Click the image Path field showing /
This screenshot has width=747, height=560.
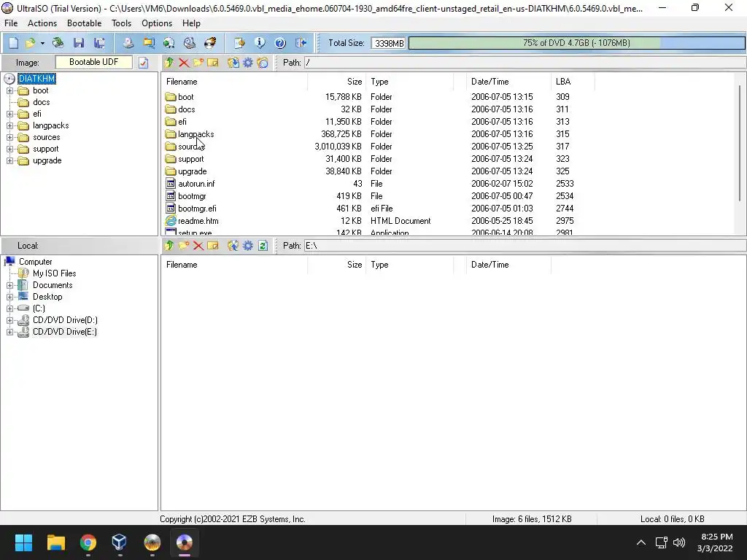tap(525, 63)
